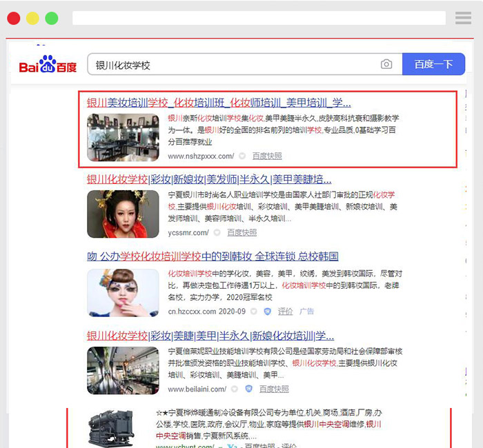Screen dimensions: 483x448
Task: Click the red window dot in title bar
Action: point(14,19)
